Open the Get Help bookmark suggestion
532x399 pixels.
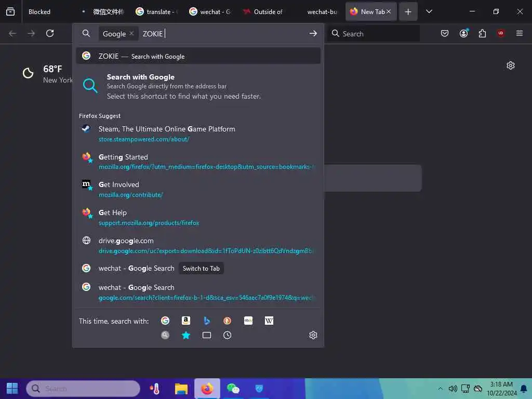198,218
